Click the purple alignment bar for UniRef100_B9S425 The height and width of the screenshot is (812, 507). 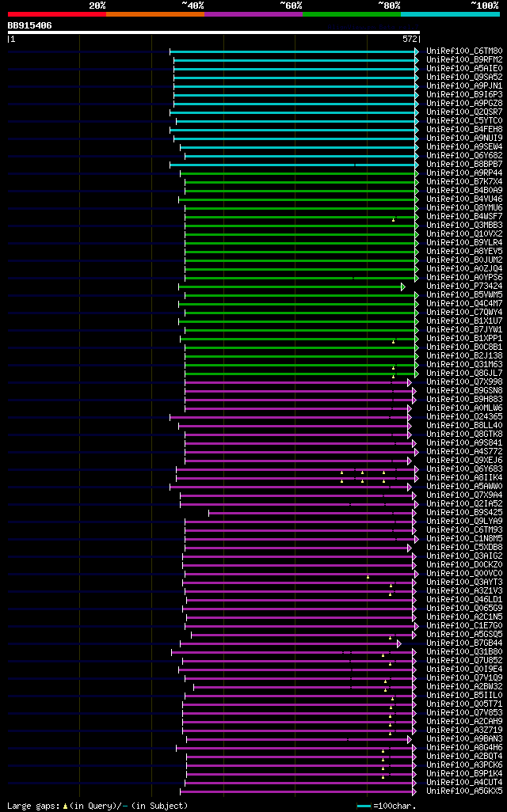coord(312,513)
